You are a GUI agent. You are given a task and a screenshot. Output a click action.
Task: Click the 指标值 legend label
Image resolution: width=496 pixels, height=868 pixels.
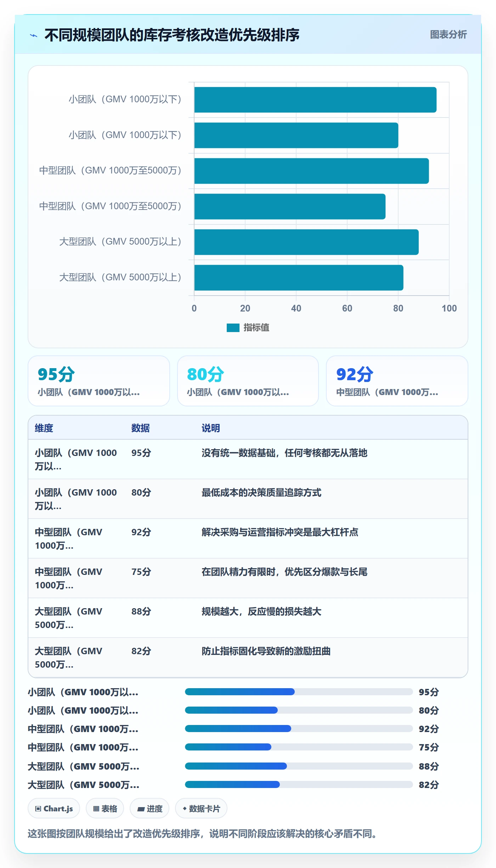tap(256, 328)
